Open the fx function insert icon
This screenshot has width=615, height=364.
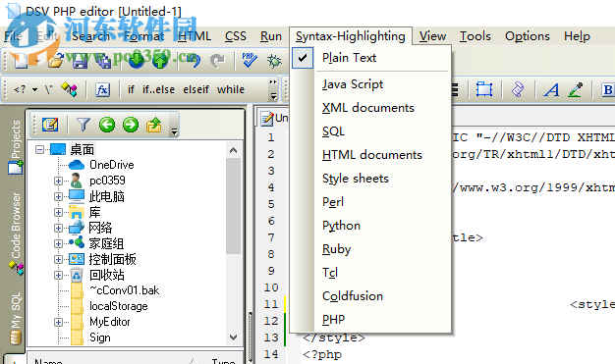coord(102,89)
